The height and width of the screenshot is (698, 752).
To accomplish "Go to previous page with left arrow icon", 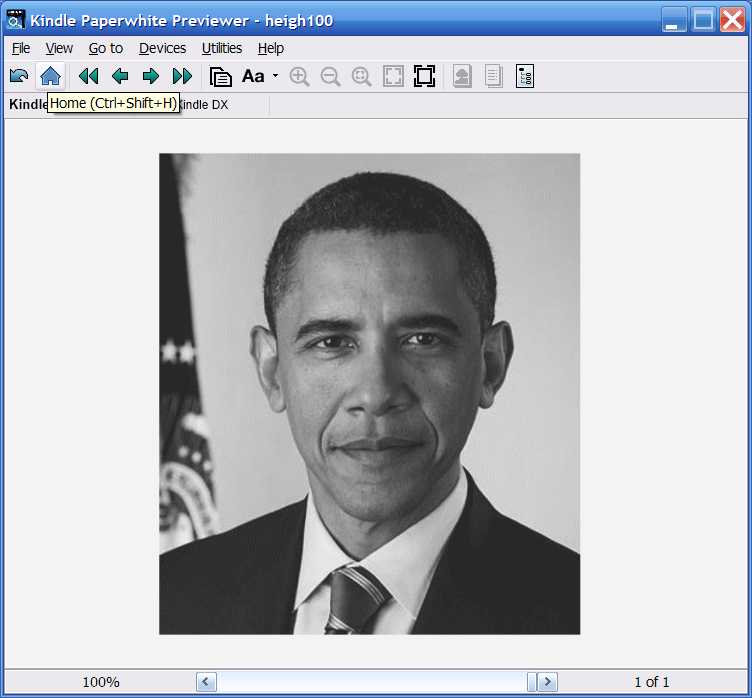I will point(120,76).
